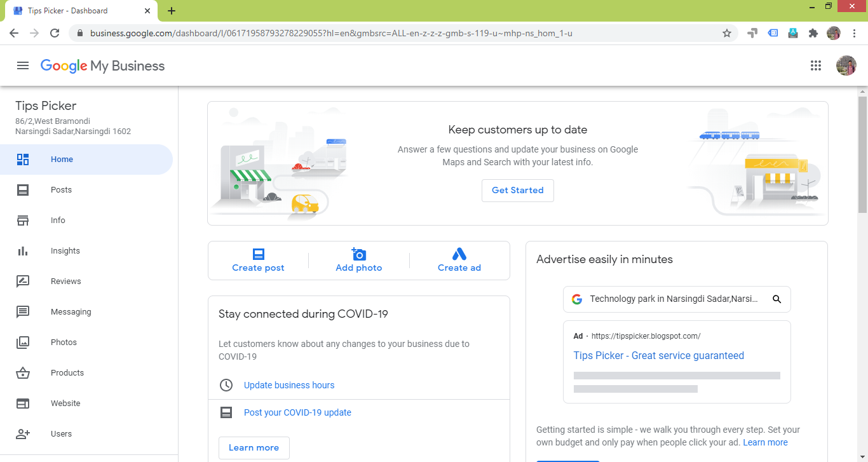The image size is (868, 462).
Task: Click the Products basket icon
Action: [x=23, y=373]
